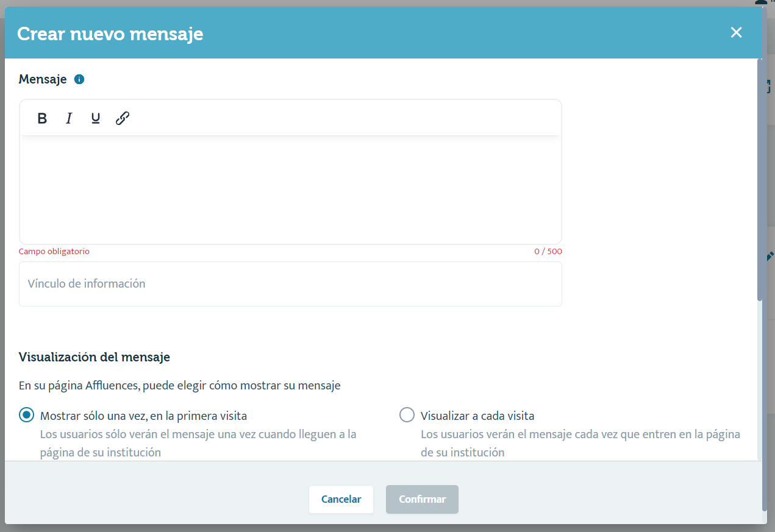Click the "Mensaje" field label
This screenshot has width=775, height=532.
[x=43, y=79]
